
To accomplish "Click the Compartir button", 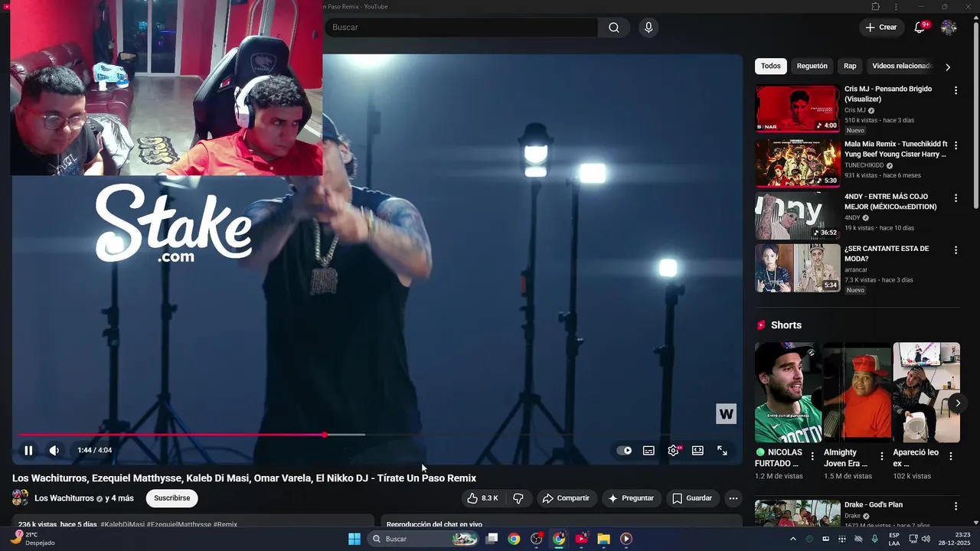I will pos(565,498).
